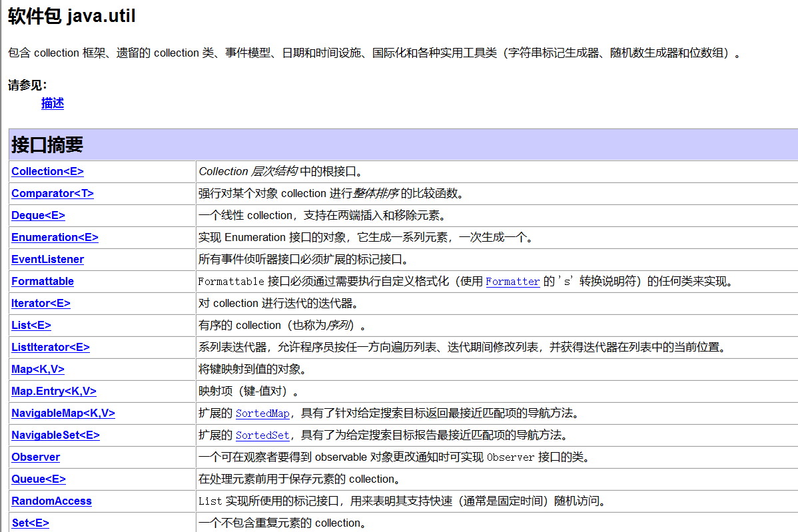Follow the SortedSet link in NavigableSet description
The height and width of the screenshot is (532, 798).
pos(262,435)
